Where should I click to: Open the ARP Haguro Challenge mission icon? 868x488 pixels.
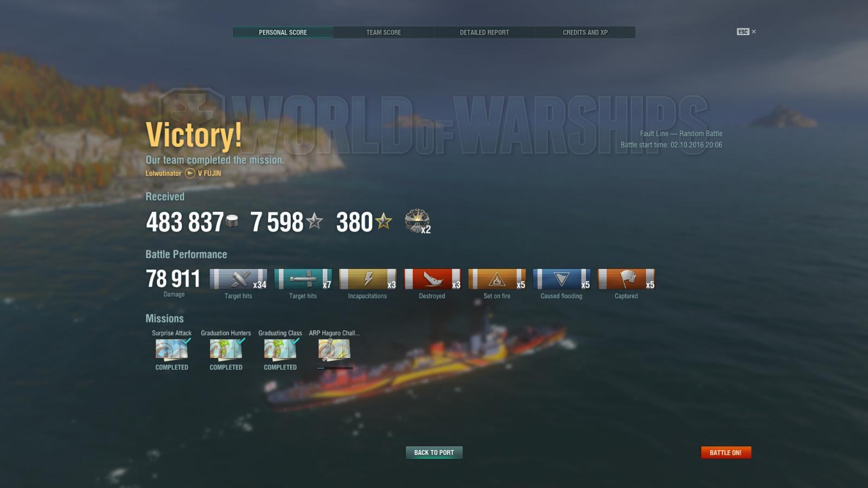(x=334, y=350)
